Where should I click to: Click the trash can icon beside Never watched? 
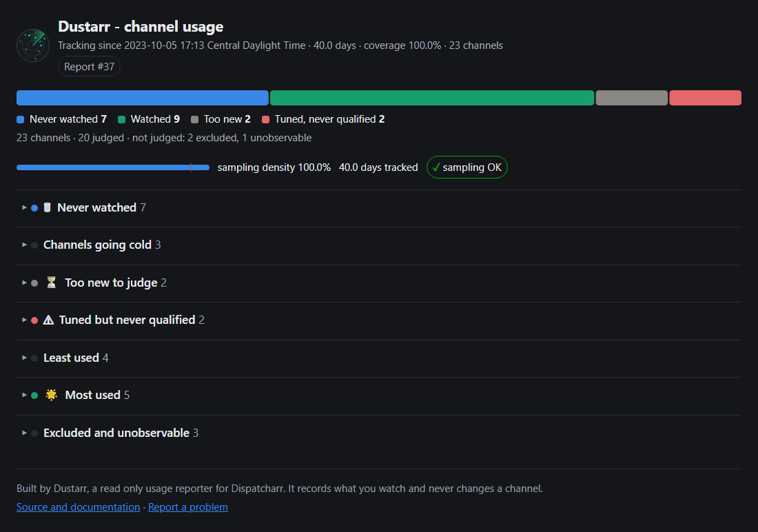click(x=47, y=207)
